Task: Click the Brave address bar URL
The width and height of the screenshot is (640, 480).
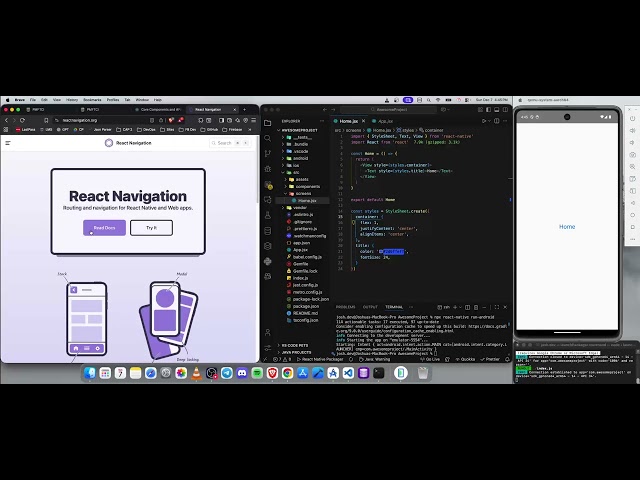Action: coord(80,120)
